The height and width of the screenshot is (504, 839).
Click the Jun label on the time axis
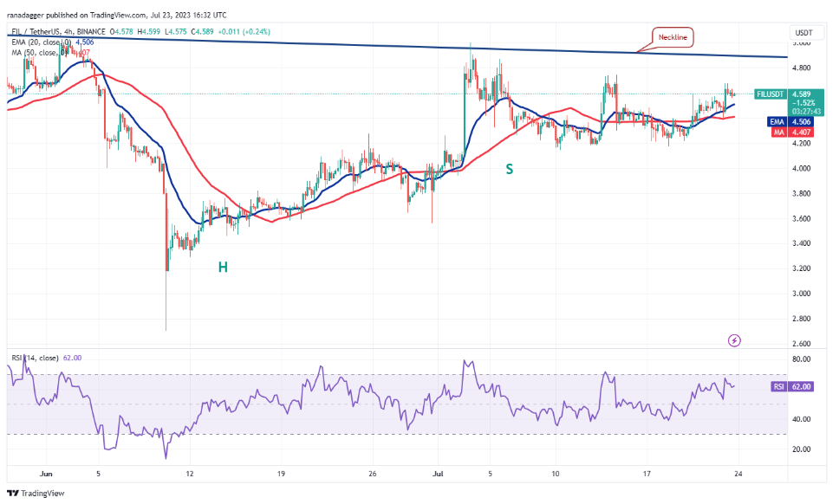[x=47, y=474]
